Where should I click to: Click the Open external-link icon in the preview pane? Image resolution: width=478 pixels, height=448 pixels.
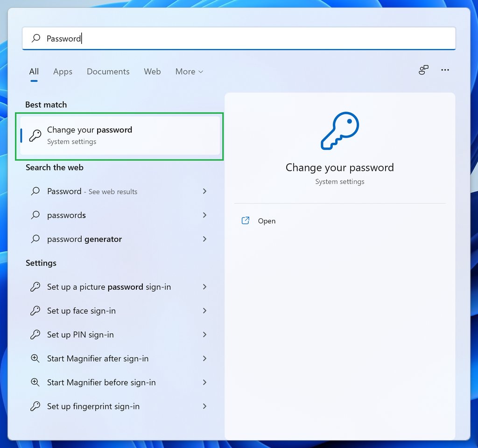coord(245,220)
